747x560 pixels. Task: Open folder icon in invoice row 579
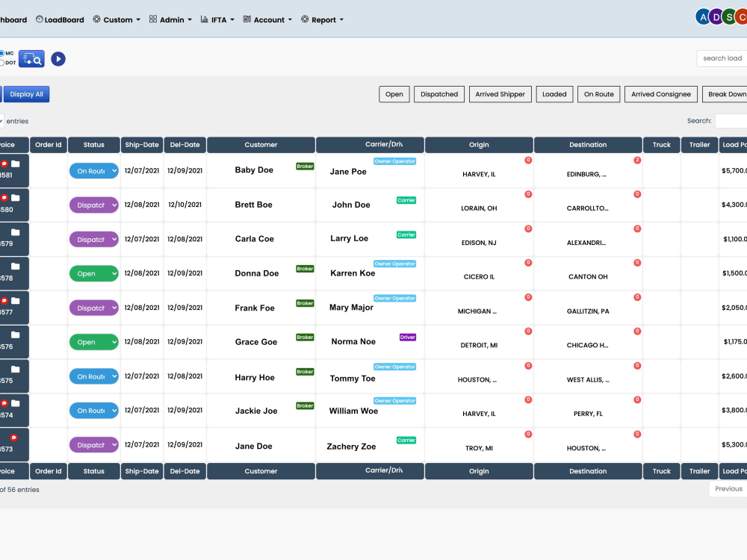[15, 232]
